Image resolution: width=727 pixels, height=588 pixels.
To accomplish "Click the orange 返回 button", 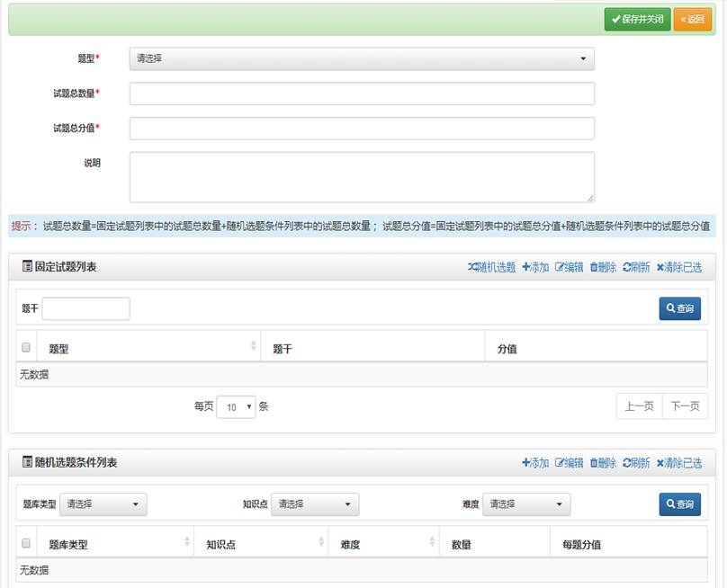I will [692, 19].
